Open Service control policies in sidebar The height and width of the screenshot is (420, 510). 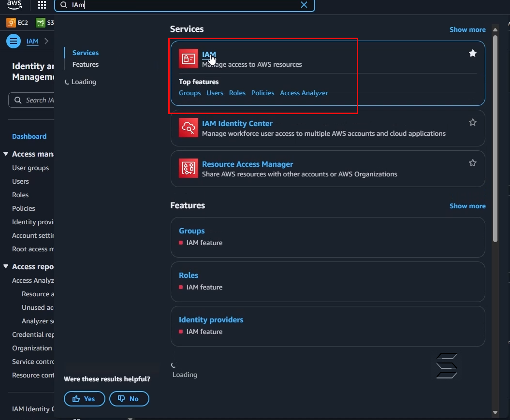point(33,362)
